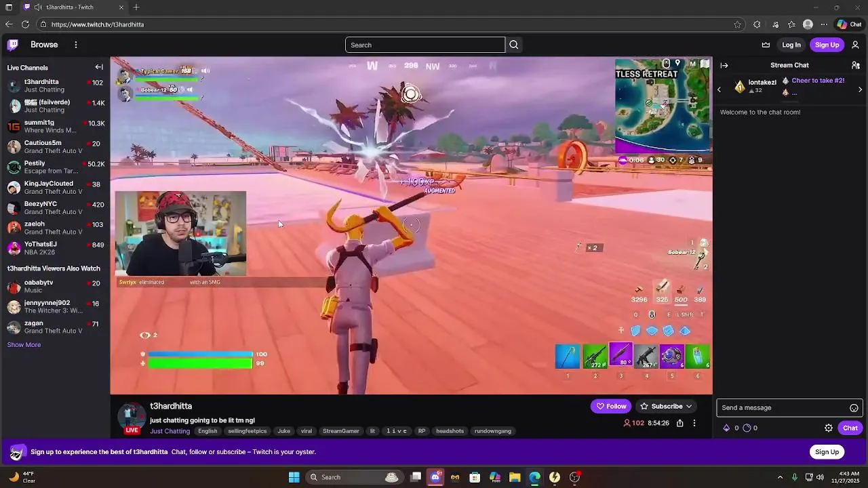
Task: Open the Just Chatting category link
Action: tap(170, 431)
